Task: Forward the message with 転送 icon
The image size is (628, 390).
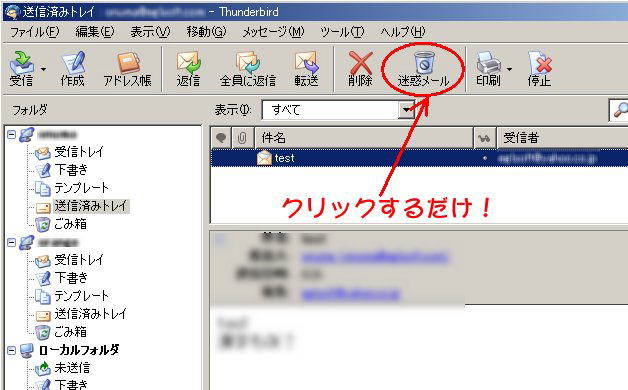Action: tap(306, 68)
